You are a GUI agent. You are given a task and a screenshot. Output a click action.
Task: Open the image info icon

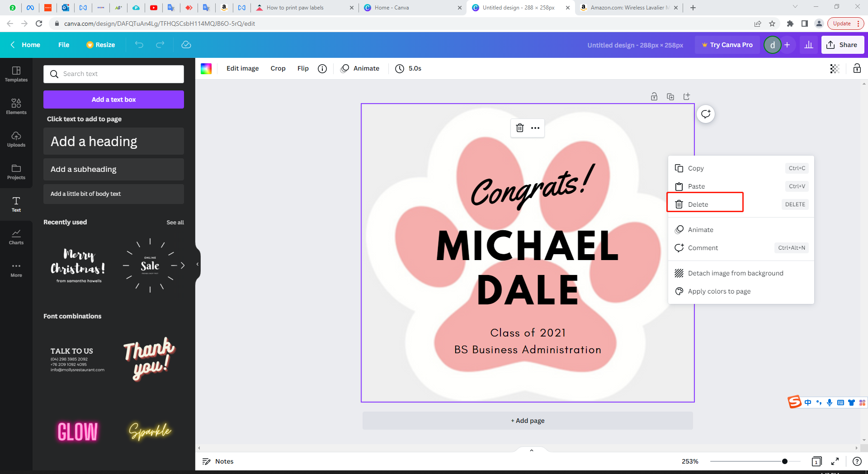tap(322, 69)
